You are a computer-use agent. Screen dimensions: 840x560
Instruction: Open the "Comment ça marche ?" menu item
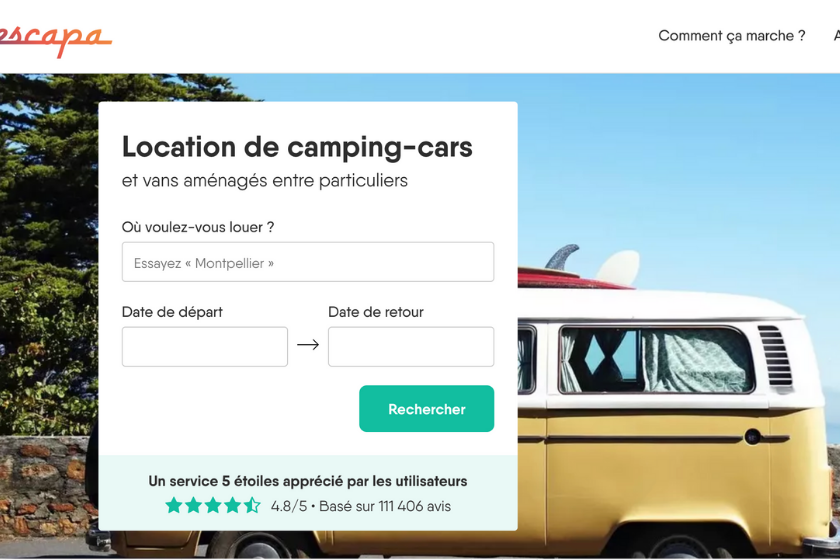point(731,36)
